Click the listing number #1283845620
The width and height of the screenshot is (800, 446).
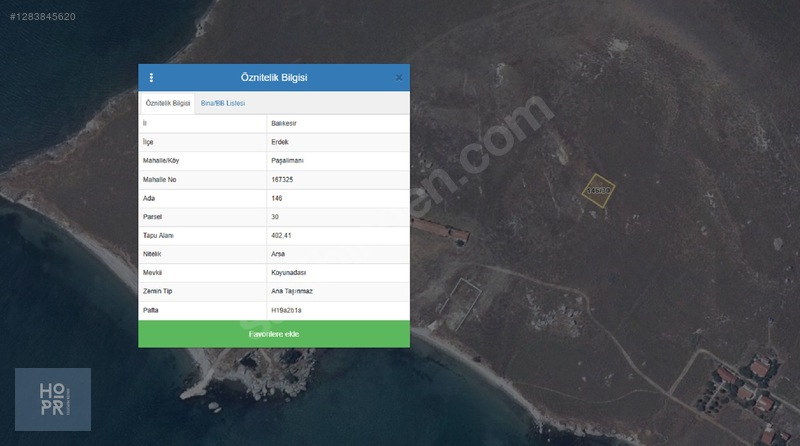point(43,16)
